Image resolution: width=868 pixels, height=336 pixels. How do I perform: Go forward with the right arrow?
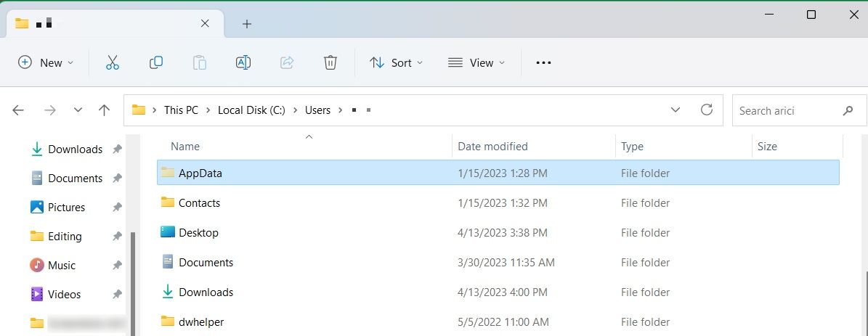pos(50,110)
